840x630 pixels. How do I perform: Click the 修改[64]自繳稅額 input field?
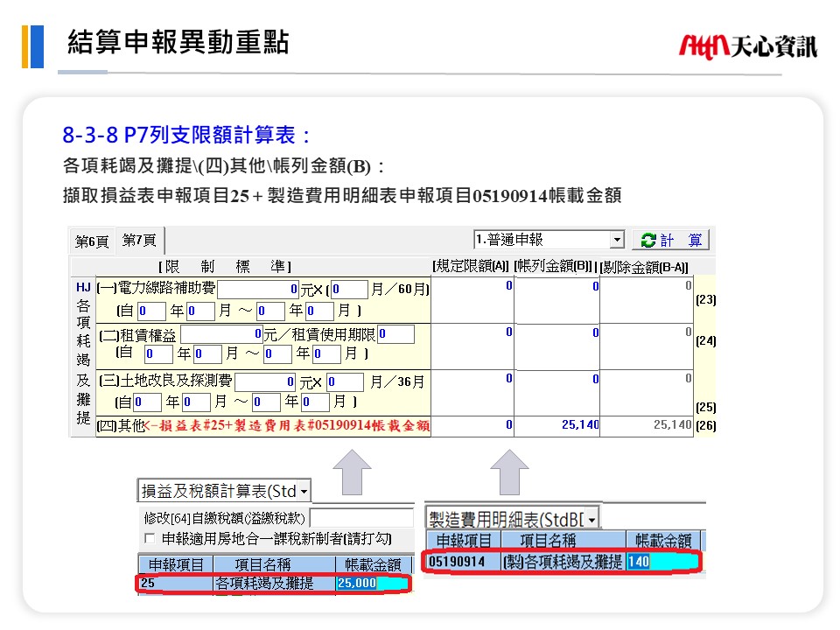[360, 518]
